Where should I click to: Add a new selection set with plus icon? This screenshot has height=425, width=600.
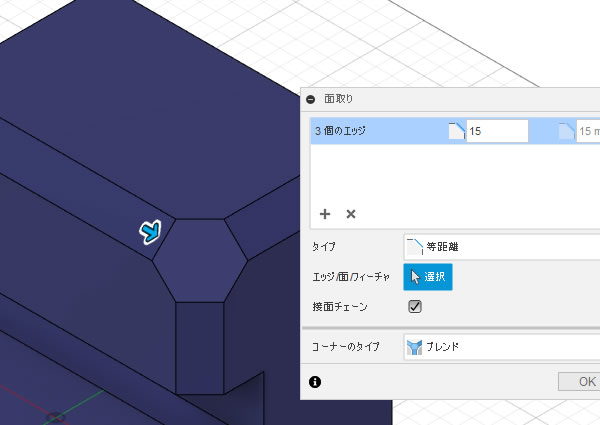pos(325,214)
